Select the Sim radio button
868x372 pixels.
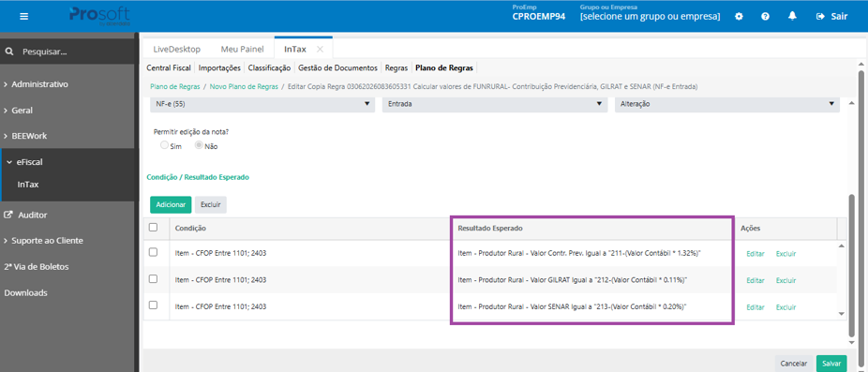pos(164,145)
